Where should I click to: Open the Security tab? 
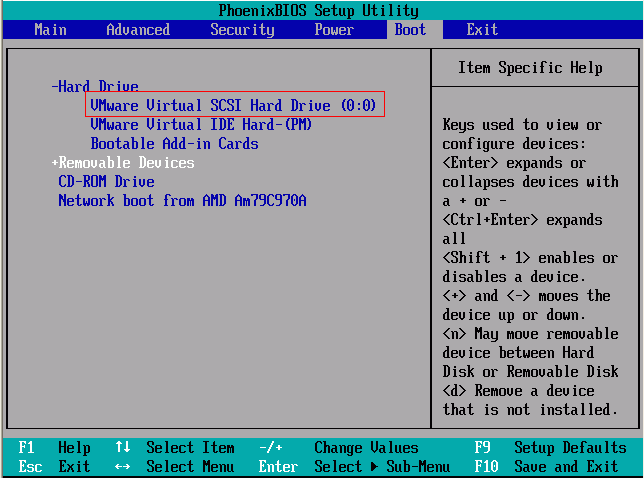click(x=242, y=30)
